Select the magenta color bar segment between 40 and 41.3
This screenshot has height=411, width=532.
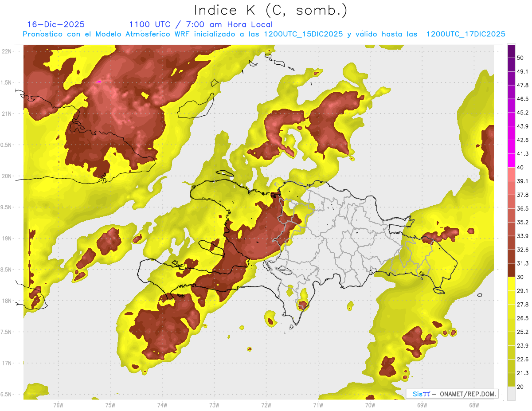pyautogui.click(x=511, y=160)
